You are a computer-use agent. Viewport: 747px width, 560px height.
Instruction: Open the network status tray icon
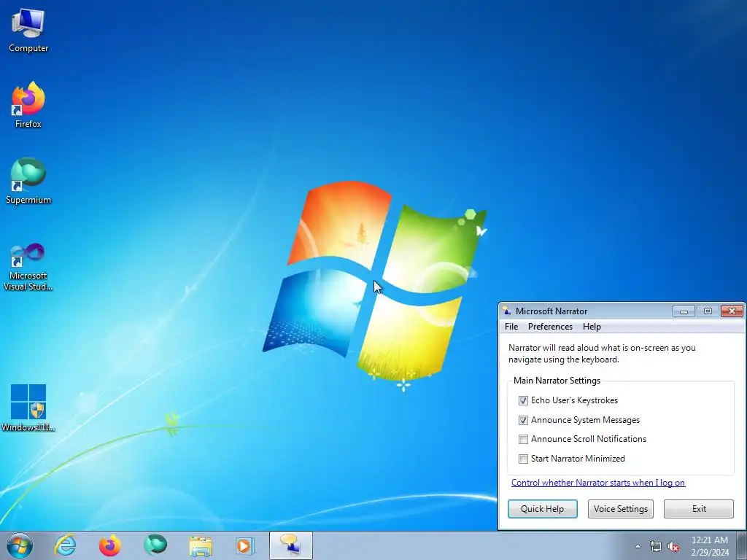pyautogui.click(x=656, y=546)
